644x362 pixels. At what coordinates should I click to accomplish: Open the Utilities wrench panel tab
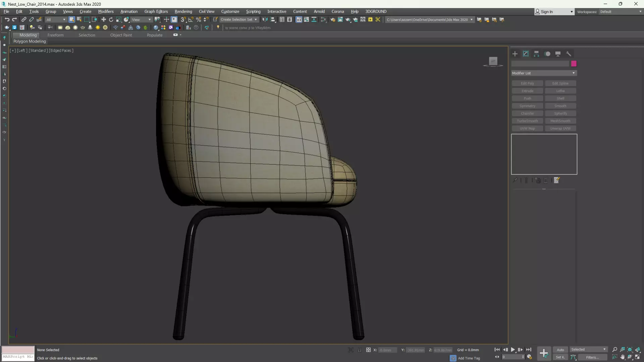568,54
